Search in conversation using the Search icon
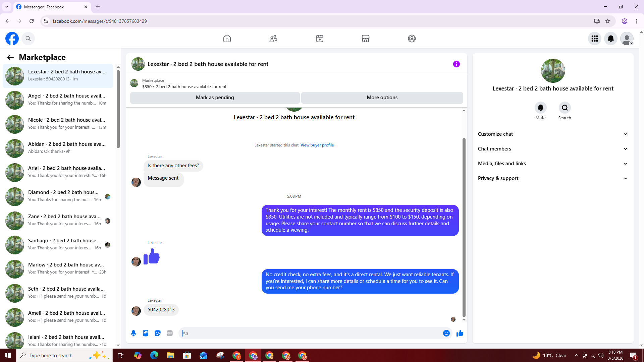The image size is (644, 362). coord(565,108)
